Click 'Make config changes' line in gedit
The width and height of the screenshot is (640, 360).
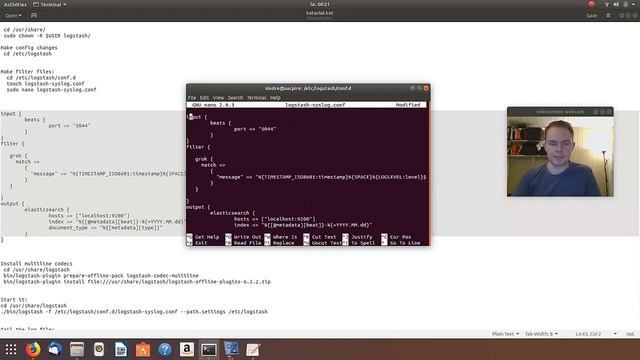click(29, 48)
